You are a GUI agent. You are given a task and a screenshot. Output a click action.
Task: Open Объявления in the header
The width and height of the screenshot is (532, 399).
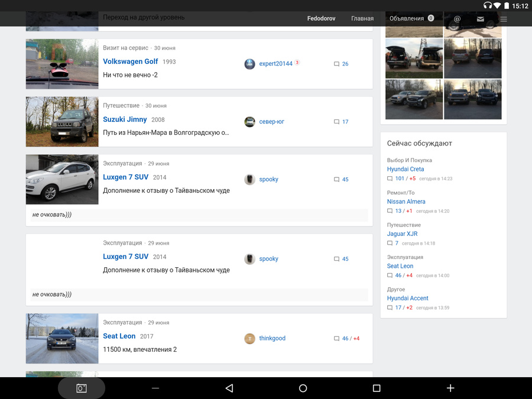407,19
